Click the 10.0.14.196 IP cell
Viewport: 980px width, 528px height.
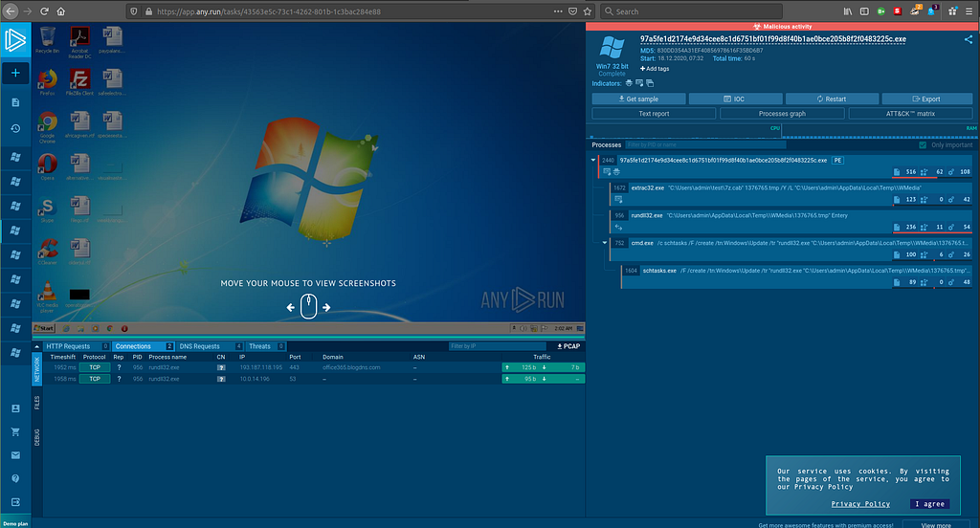click(x=255, y=379)
